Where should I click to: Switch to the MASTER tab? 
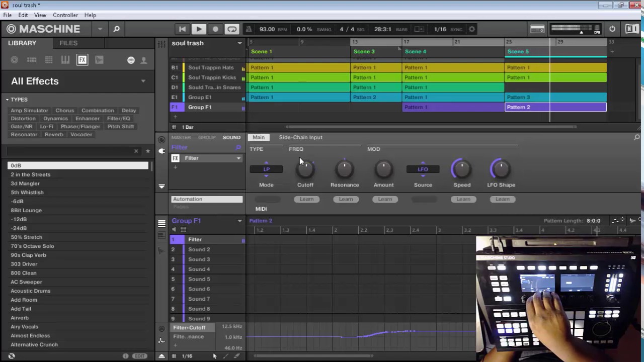pos(181,137)
